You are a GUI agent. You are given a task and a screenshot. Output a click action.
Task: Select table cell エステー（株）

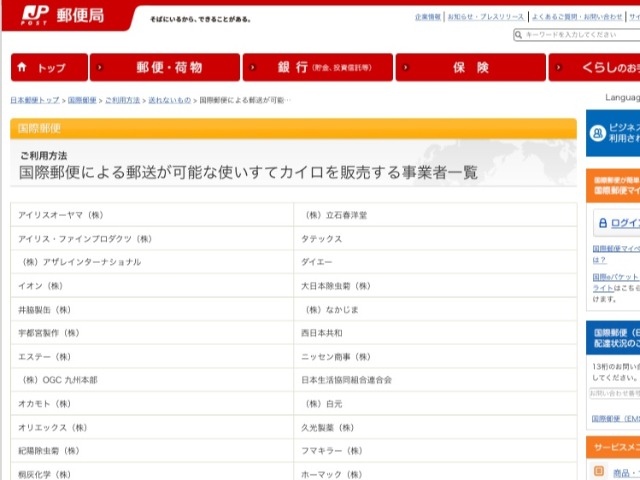pyautogui.click(x=152, y=356)
